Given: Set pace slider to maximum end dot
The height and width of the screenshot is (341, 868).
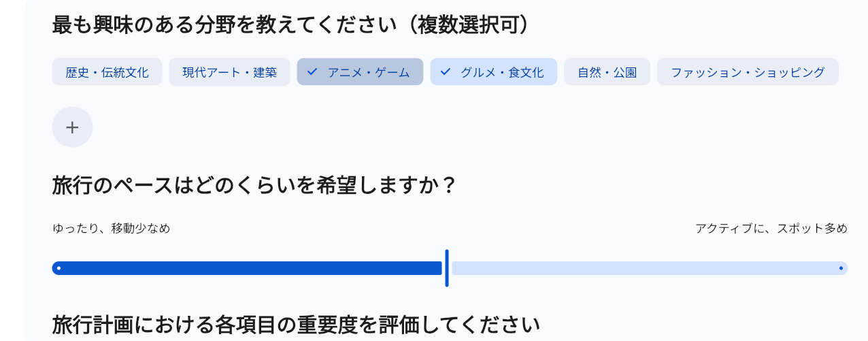Looking at the screenshot, I should (841, 268).
